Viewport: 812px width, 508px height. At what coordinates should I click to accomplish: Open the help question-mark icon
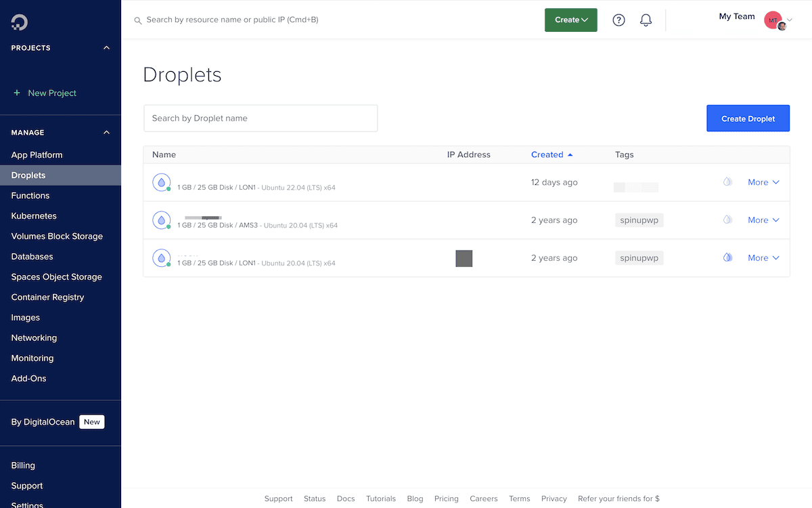(x=618, y=20)
